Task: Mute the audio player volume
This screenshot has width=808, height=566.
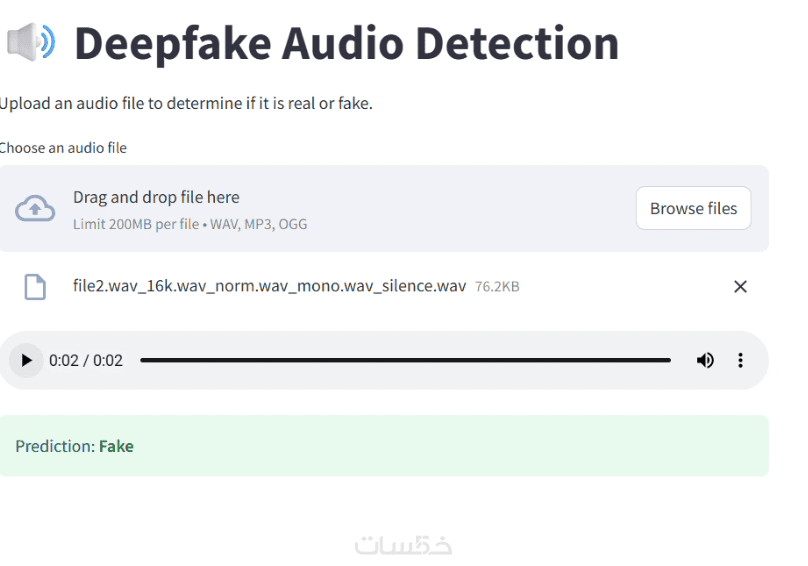Action: coord(705,360)
